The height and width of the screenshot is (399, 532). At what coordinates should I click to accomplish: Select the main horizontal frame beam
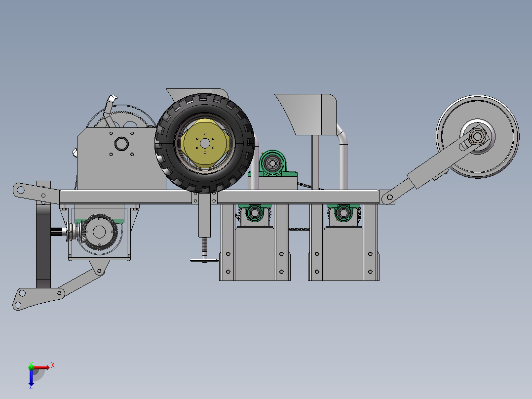[x=219, y=197]
